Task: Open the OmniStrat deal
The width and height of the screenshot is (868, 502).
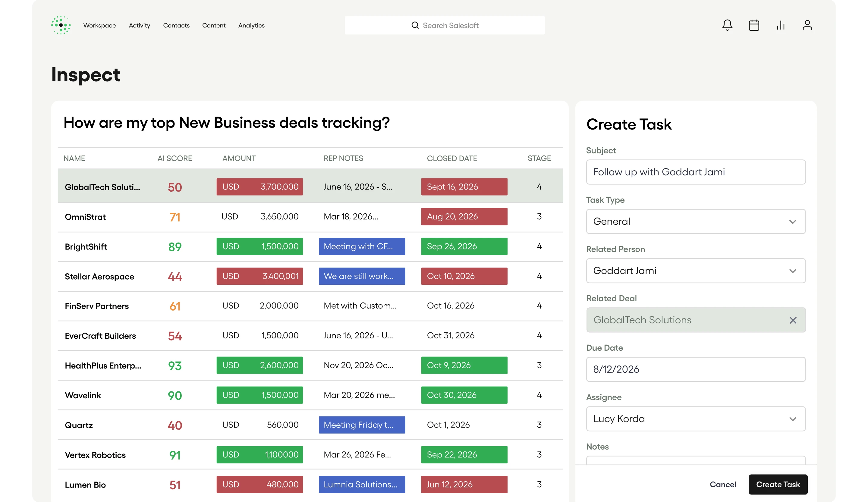Action: click(x=85, y=217)
